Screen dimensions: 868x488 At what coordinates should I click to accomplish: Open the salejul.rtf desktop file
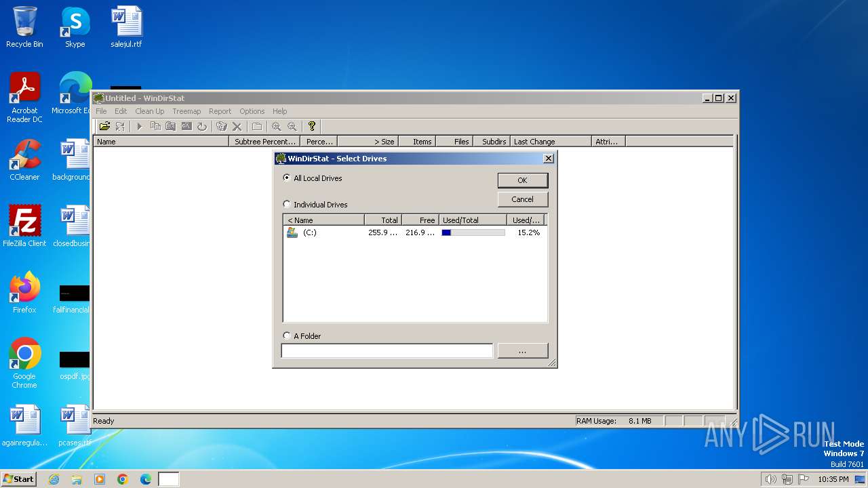(127, 27)
